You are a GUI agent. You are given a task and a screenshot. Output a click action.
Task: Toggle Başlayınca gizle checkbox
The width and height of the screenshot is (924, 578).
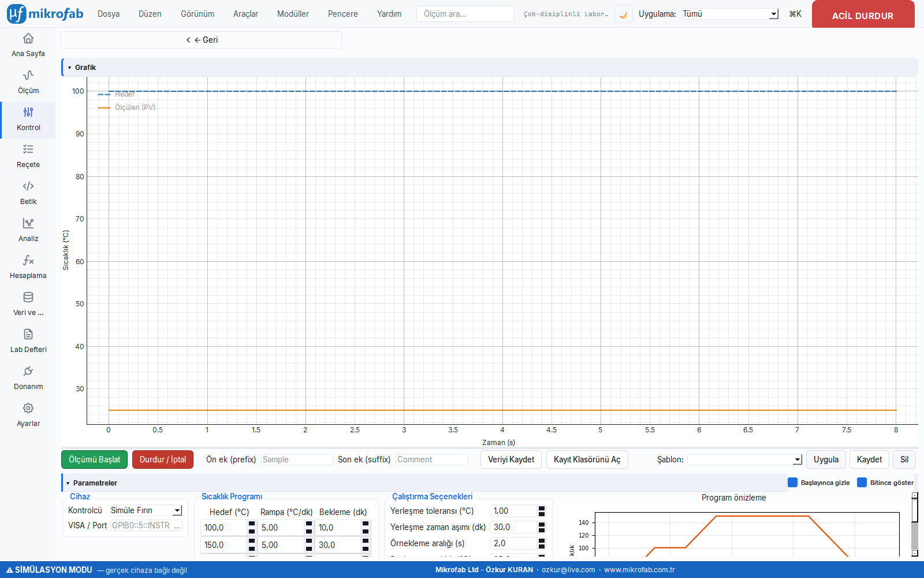point(792,483)
